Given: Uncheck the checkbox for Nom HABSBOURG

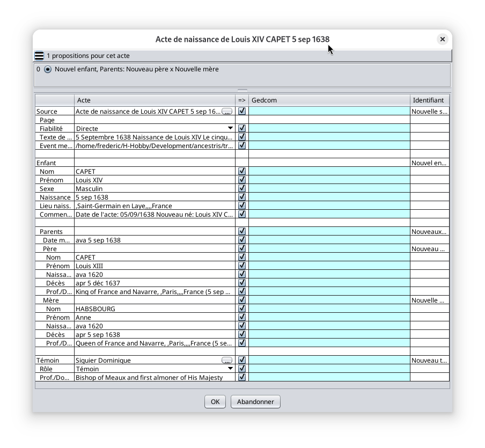Looking at the screenshot, I should pos(242,309).
